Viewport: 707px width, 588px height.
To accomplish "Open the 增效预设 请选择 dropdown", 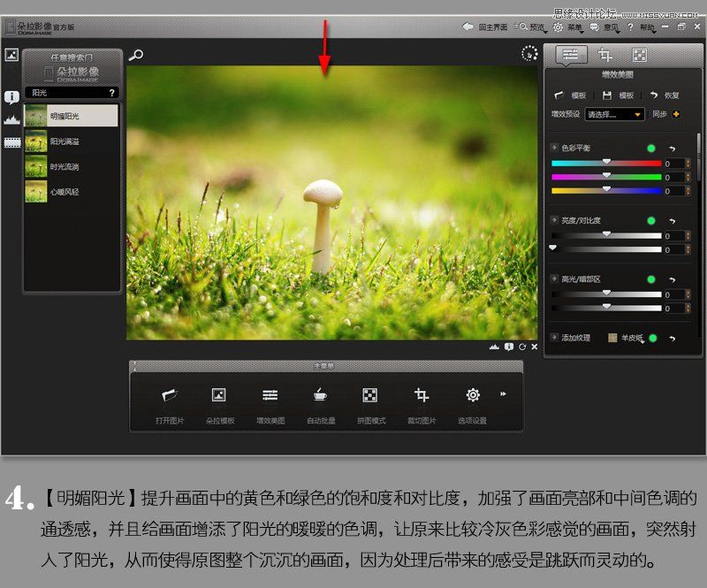I will point(614,114).
